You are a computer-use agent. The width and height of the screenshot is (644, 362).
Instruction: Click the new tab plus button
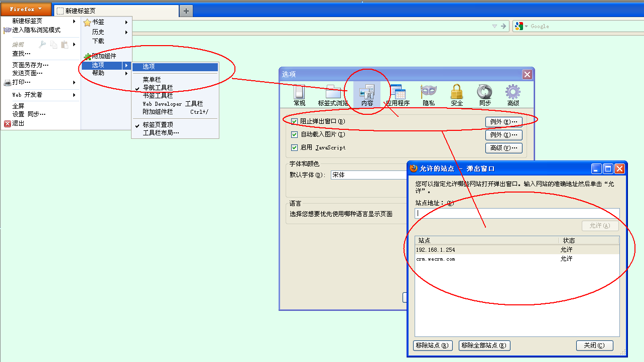pos(186,11)
